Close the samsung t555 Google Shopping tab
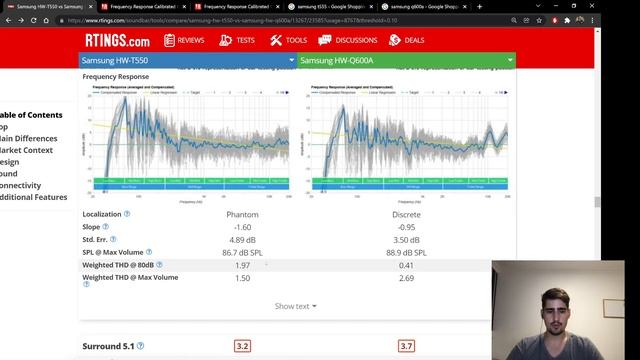Image resolution: width=640 pixels, height=360 pixels. tap(371, 7)
